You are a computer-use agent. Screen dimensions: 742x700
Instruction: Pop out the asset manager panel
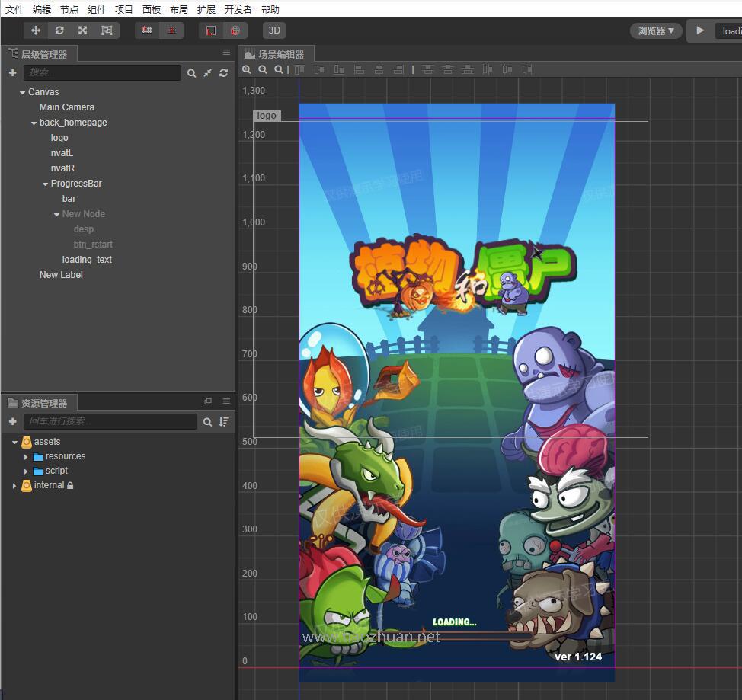[x=208, y=401]
